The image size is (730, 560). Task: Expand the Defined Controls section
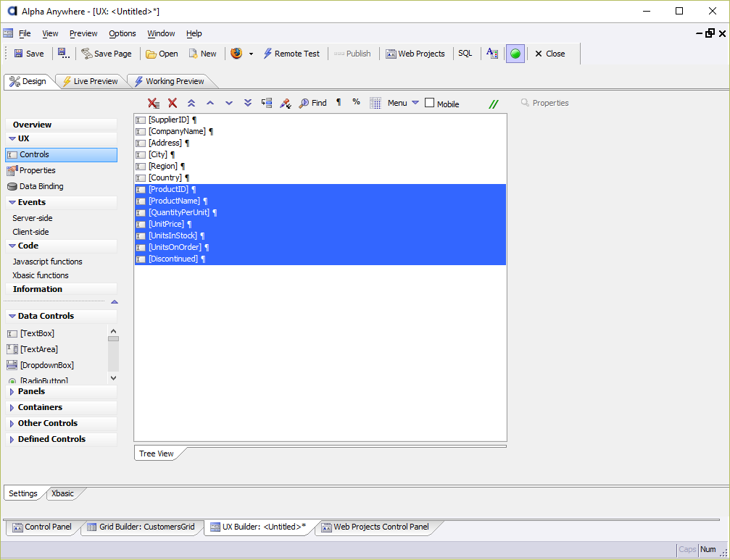pyautogui.click(x=12, y=440)
